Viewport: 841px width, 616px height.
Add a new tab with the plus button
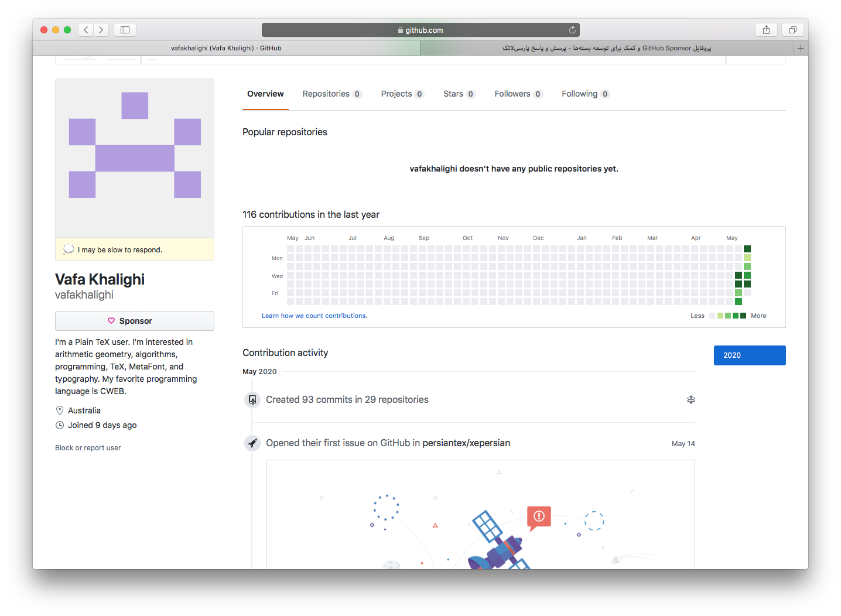(801, 48)
